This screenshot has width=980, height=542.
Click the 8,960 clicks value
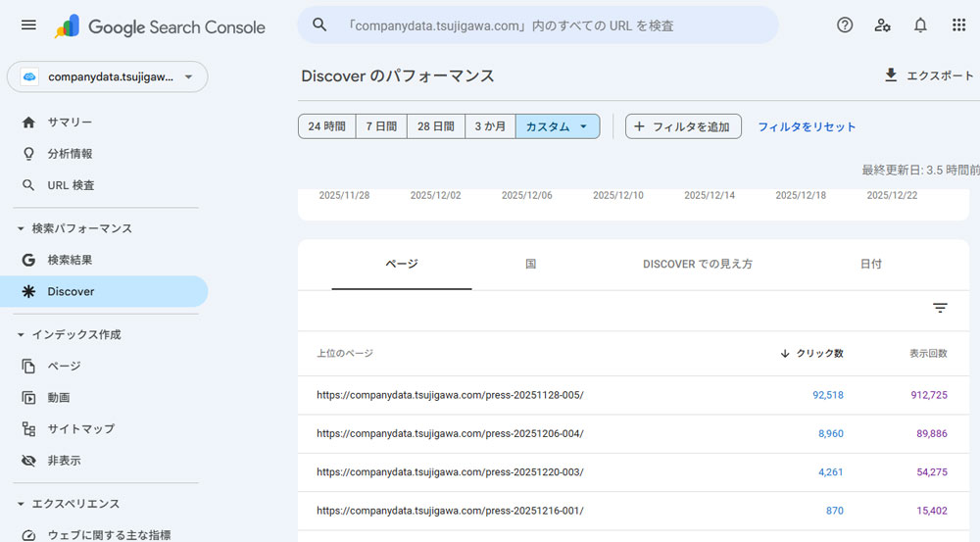tap(831, 434)
